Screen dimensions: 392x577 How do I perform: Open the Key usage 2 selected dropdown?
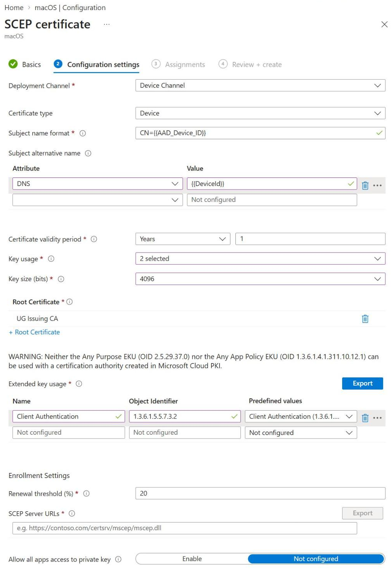pyautogui.click(x=260, y=259)
